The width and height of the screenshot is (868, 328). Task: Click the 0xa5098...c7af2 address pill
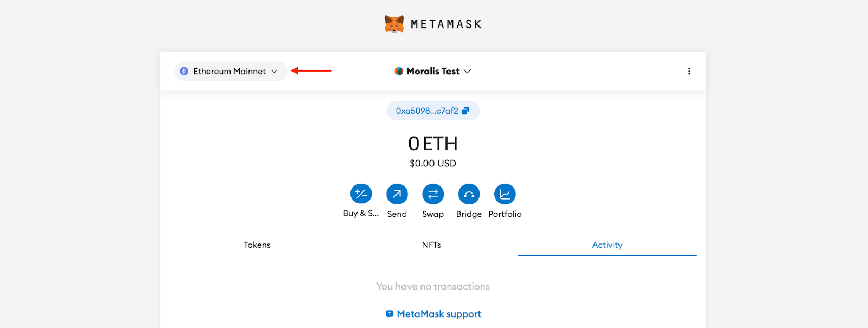click(x=429, y=110)
